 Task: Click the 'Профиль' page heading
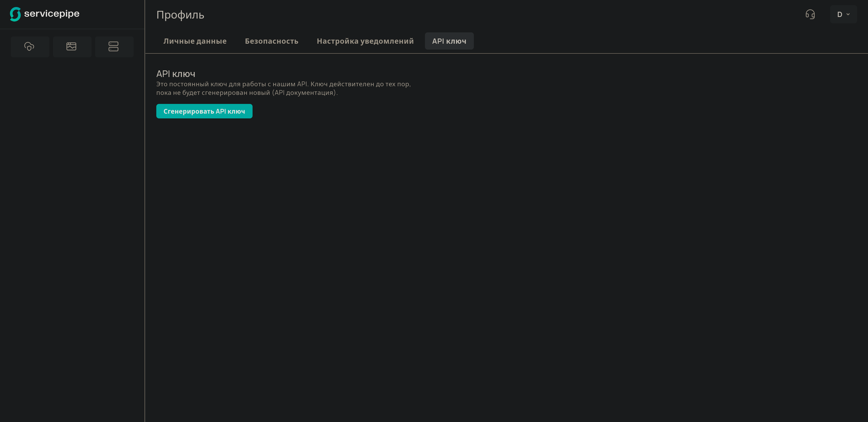180,14
